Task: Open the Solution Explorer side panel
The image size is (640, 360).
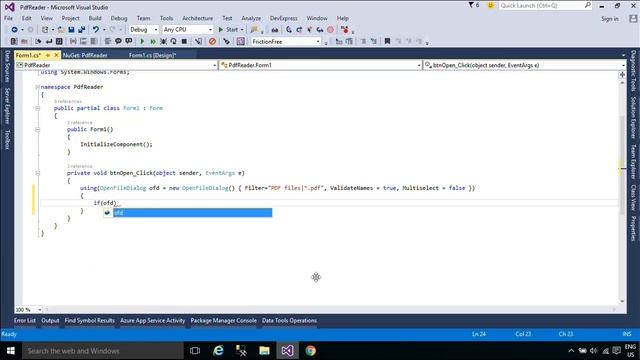Action: 633,118
